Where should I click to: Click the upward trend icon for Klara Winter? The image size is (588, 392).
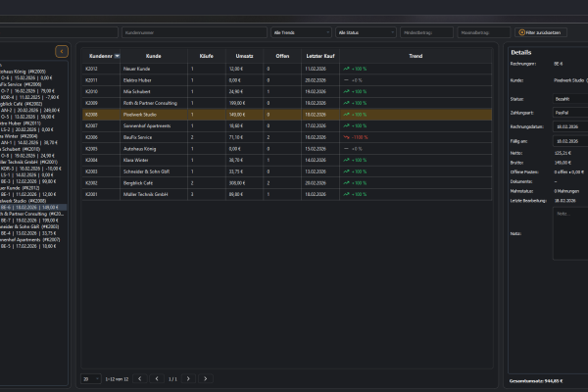tap(346, 160)
